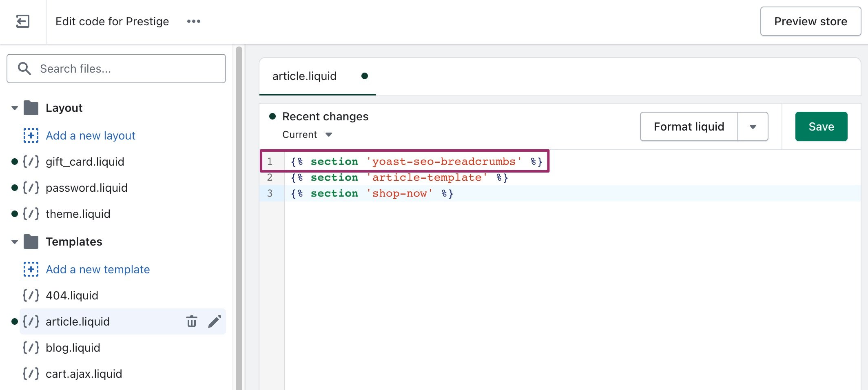Open the Current version dropdown
The image size is (868, 390).
pos(307,135)
